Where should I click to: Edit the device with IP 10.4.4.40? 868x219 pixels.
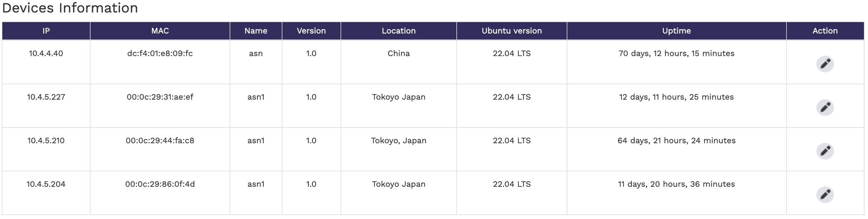(825, 64)
